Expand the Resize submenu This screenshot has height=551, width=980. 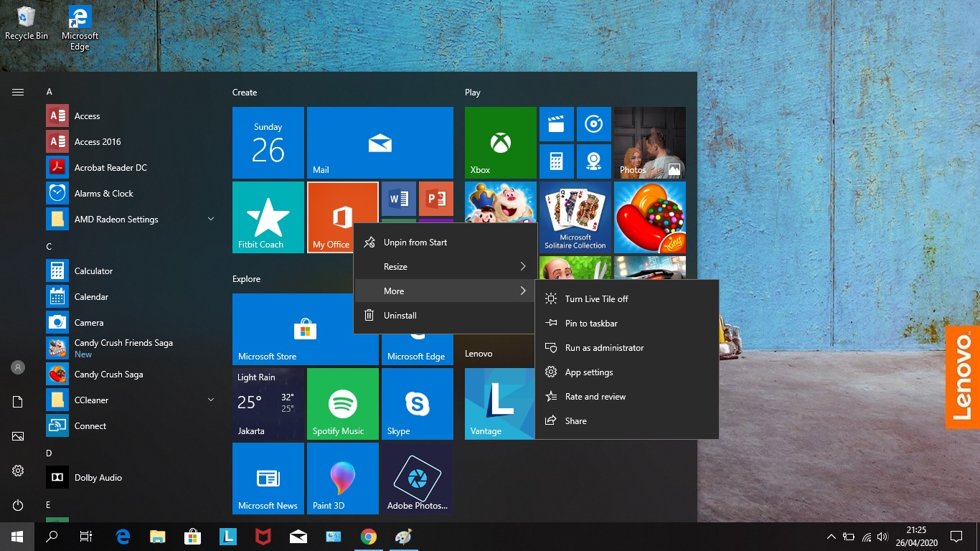click(x=445, y=266)
